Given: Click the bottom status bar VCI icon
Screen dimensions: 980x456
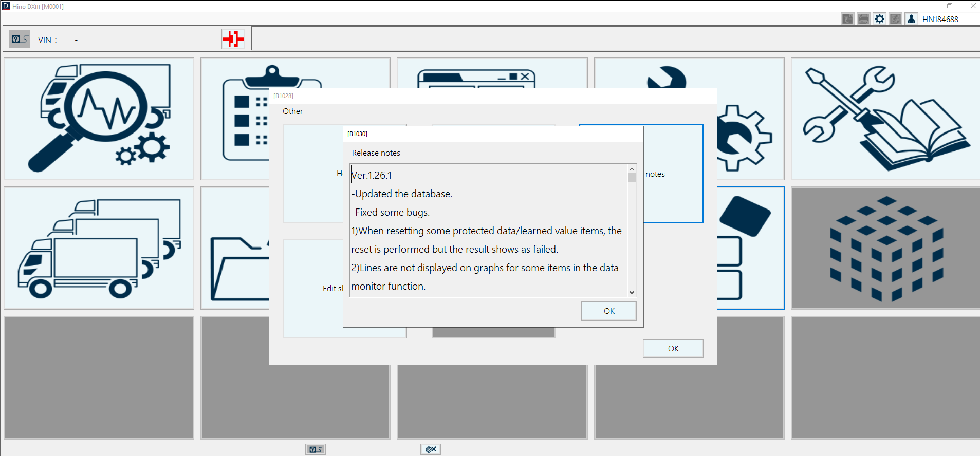Looking at the screenshot, I should click(x=316, y=449).
